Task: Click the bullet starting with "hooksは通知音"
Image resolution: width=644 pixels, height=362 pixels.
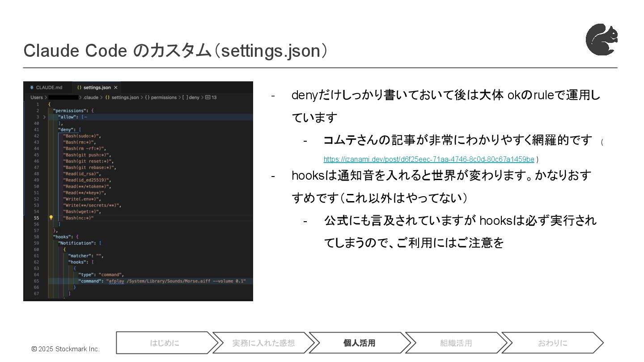Action: point(441,186)
